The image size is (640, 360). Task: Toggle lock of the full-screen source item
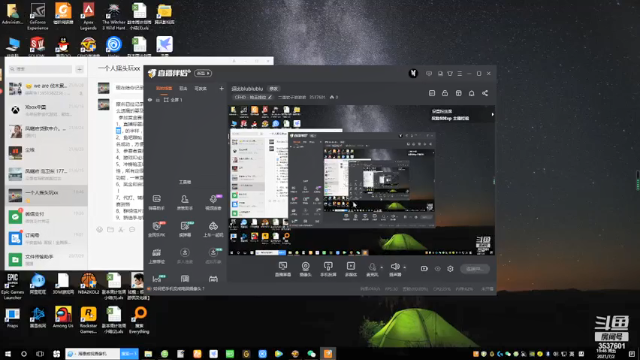pos(158,100)
